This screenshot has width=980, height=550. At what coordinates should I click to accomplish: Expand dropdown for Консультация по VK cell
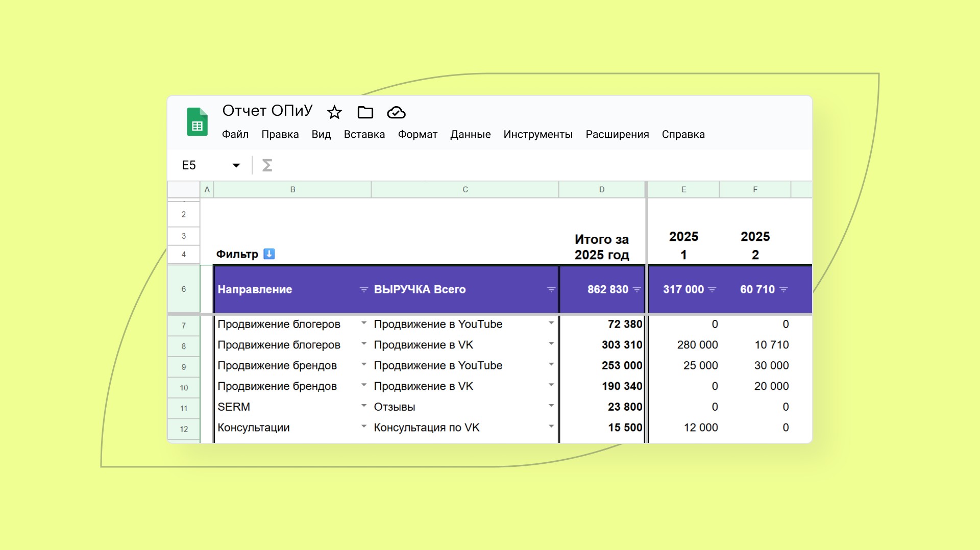coord(551,426)
